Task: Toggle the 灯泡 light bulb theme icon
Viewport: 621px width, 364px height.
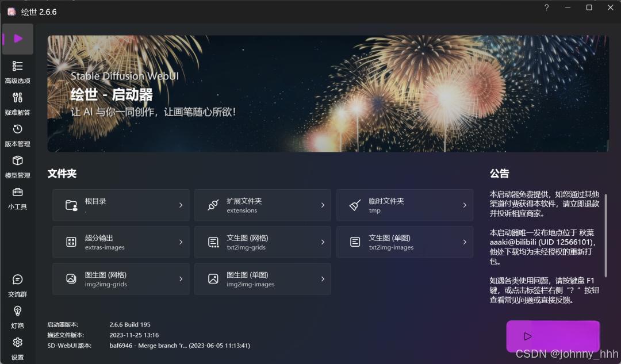Action: point(17,317)
